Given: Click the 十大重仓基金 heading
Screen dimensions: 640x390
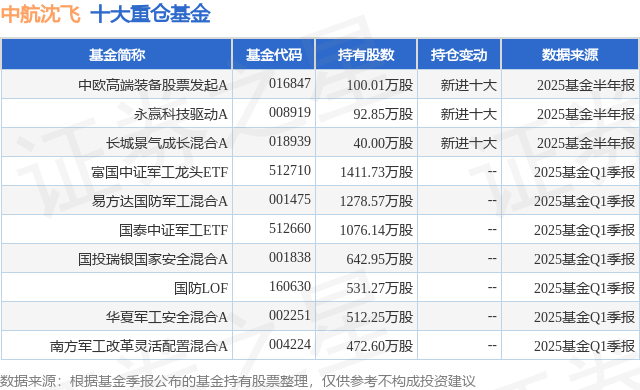Looking at the screenshot, I should pyautogui.click(x=150, y=13).
